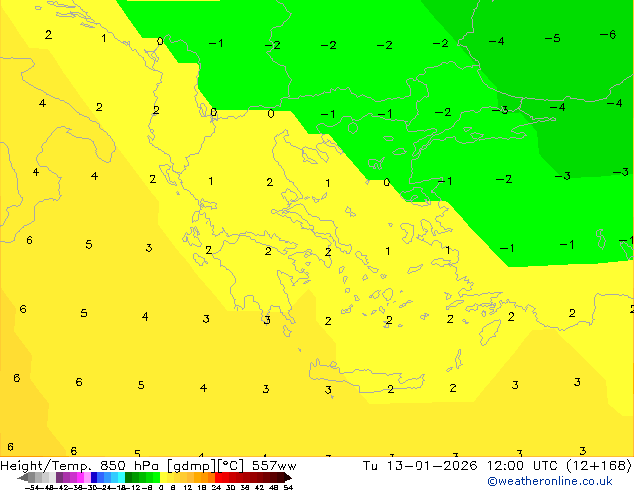Screen dimensions: 634x490
Task: Click the '557ww' text in the title
Action: [x=274, y=466]
